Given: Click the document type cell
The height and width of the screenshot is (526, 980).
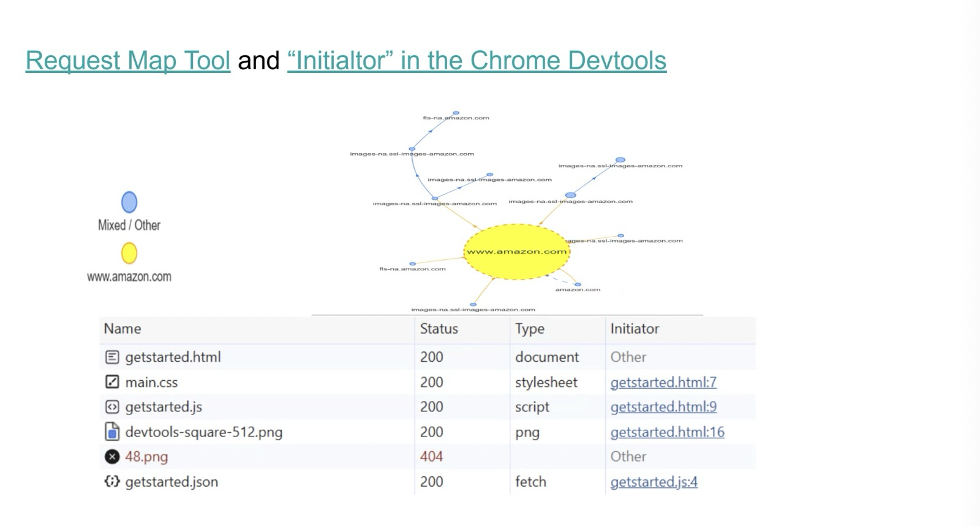Looking at the screenshot, I should 546,357.
